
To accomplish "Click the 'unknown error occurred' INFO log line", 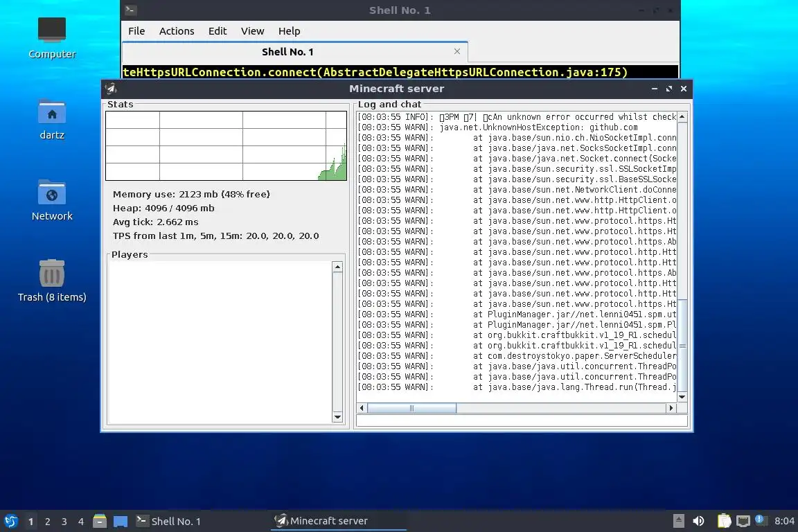I will [517, 117].
